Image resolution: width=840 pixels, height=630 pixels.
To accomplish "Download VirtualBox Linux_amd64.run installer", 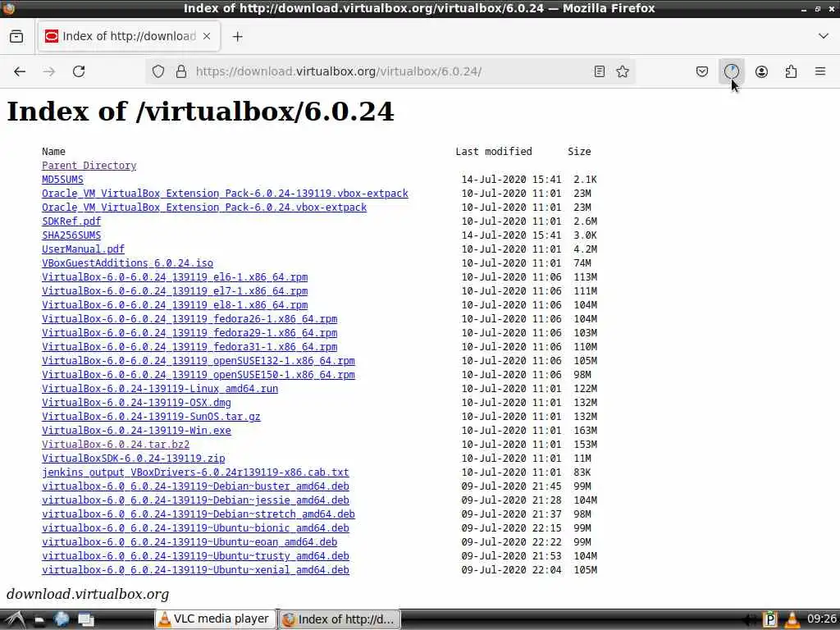I will [x=160, y=388].
